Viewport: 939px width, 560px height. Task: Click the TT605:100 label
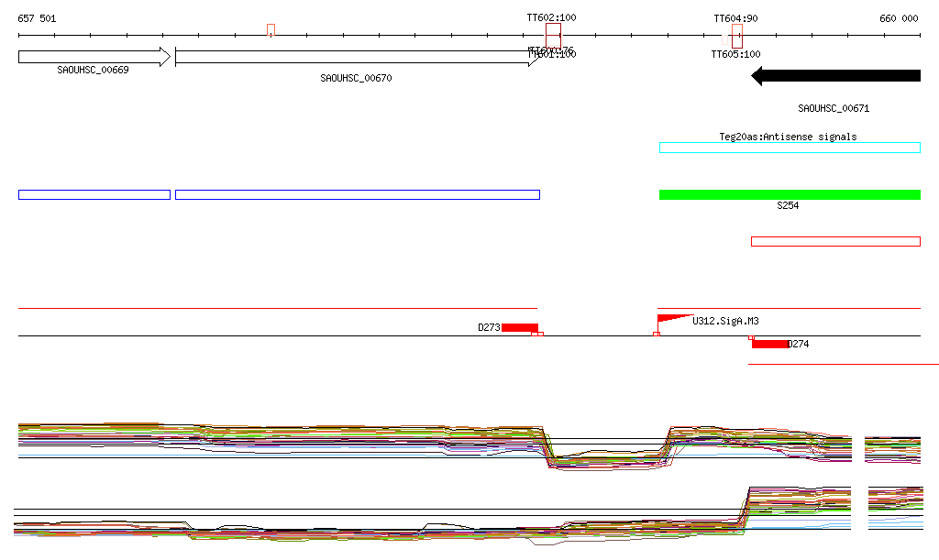coord(736,54)
